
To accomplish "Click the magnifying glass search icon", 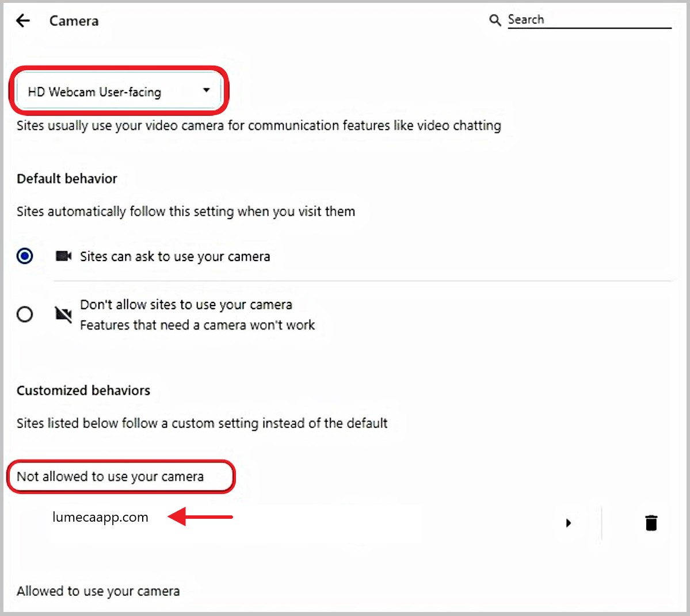I will (495, 20).
